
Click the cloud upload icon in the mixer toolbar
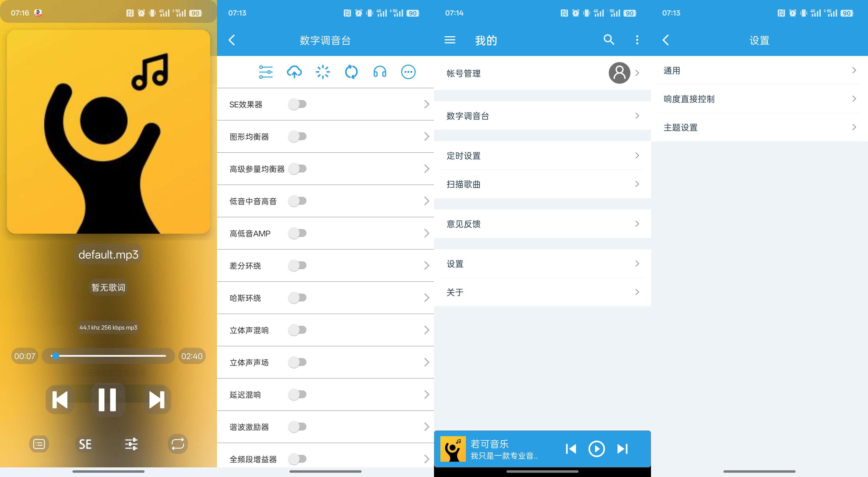[x=294, y=72]
